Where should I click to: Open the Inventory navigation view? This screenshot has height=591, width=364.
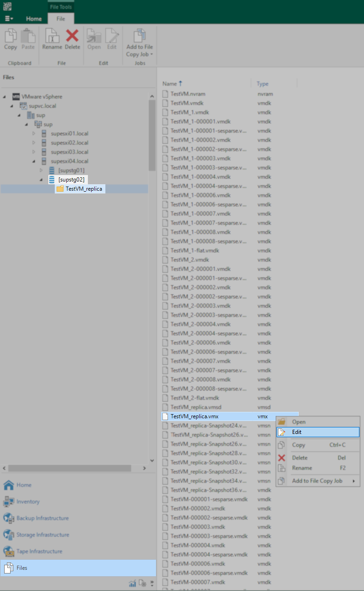pos(78,502)
